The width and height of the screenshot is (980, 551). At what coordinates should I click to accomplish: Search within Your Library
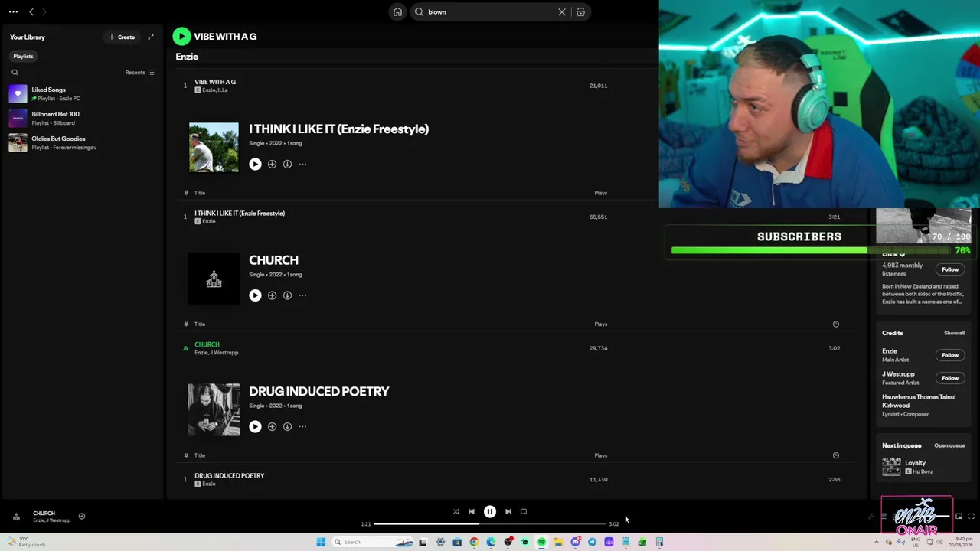pyautogui.click(x=15, y=73)
